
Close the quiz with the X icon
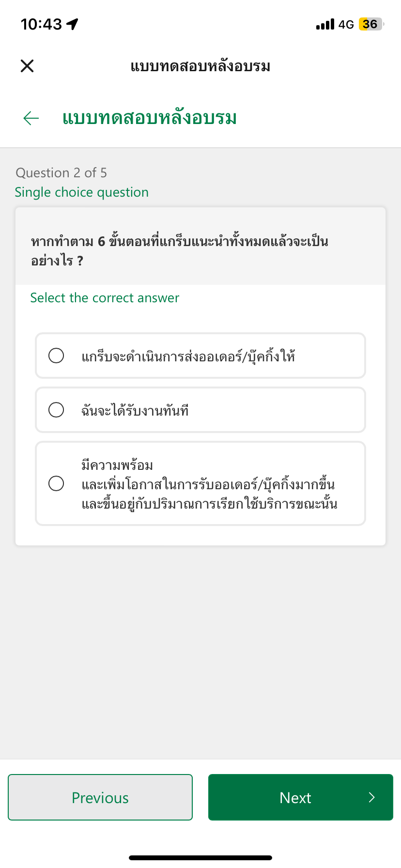27,66
